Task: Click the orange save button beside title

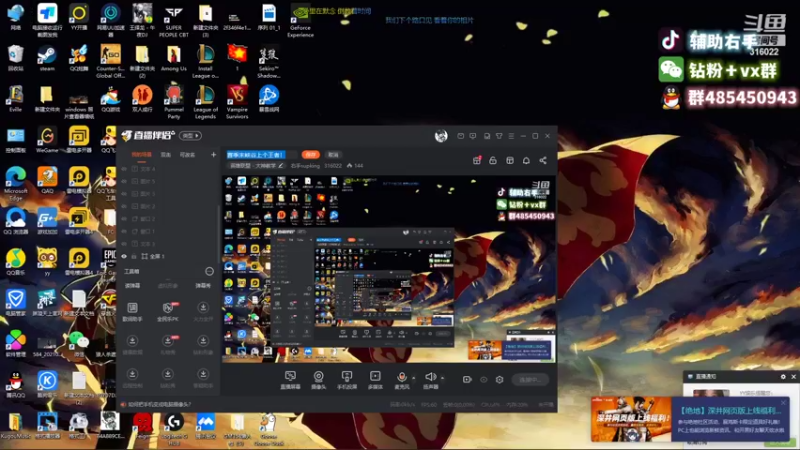Action: click(310, 155)
